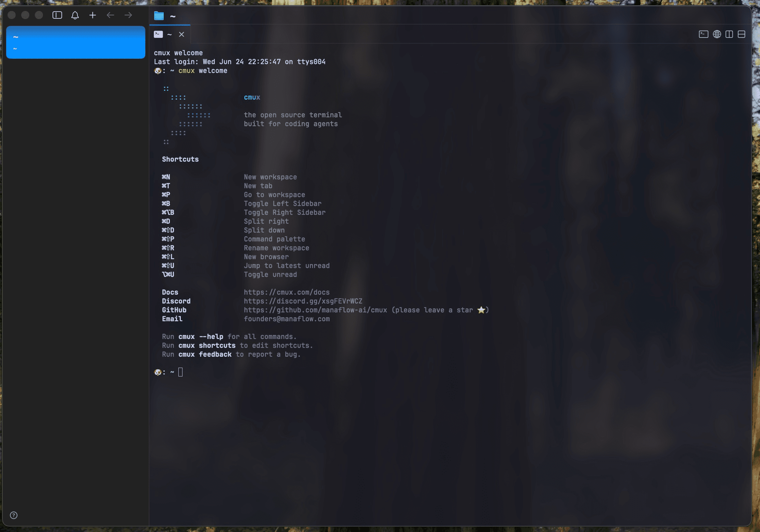Click the 'Shortcuts' heading
Image resolution: width=760 pixels, height=532 pixels.
[x=180, y=159]
